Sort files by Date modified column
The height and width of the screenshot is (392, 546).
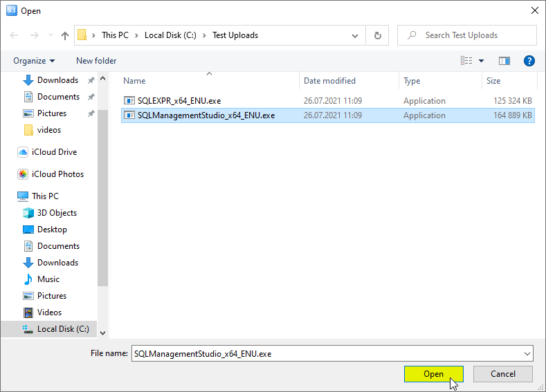[329, 81]
